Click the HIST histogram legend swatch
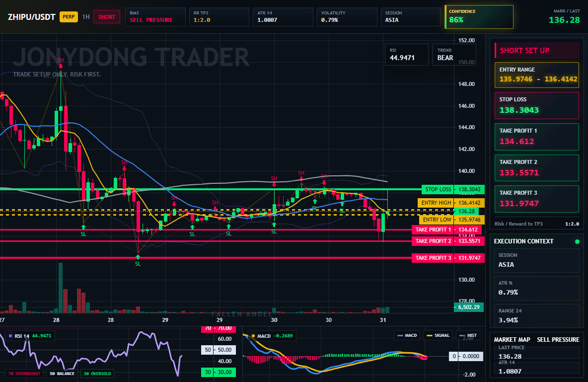Viewport: 588px width, 382px height. point(462,335)
